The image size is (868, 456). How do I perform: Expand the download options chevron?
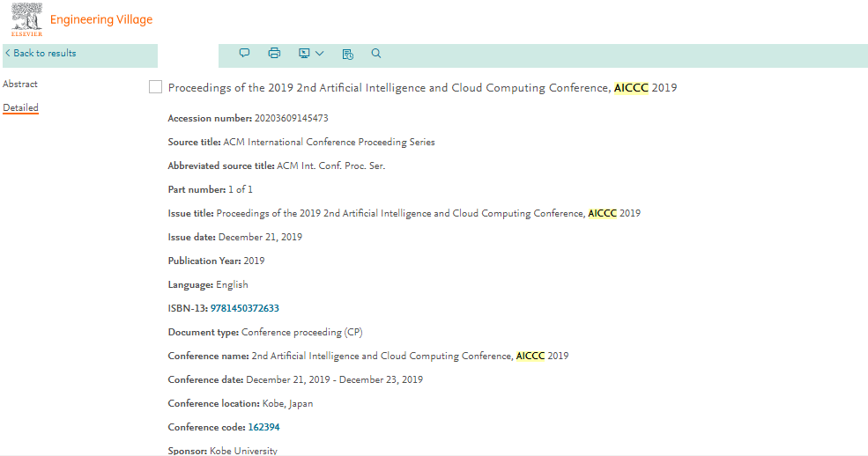coord(319,53)
